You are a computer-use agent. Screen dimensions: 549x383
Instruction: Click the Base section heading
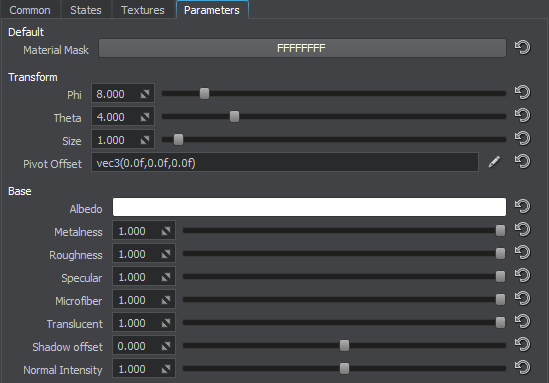pos(20,191)
